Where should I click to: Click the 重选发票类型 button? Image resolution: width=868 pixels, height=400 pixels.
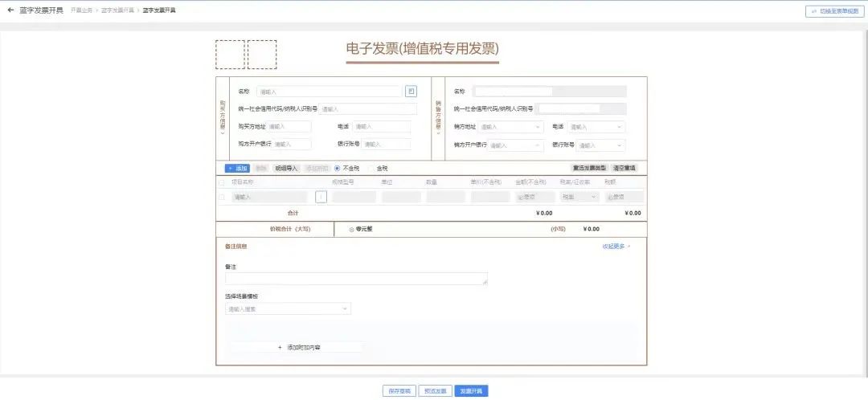point(589,168)
